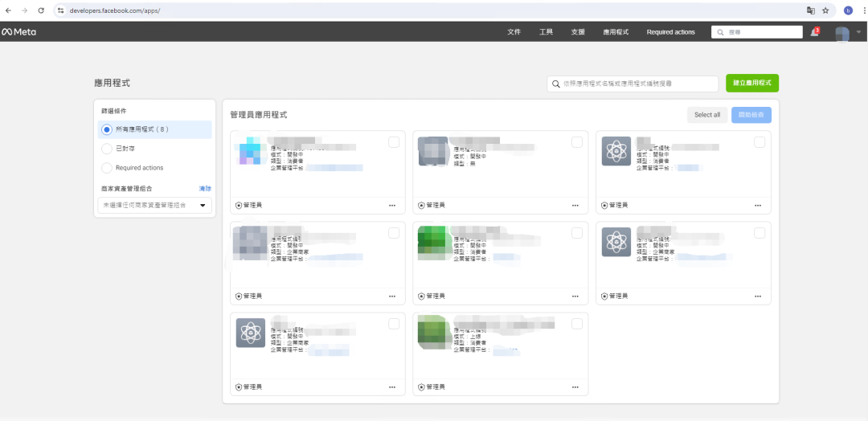Reload the page with the refresh icon
Viewport: 868px width, 421px height.
tap(41, 10)
